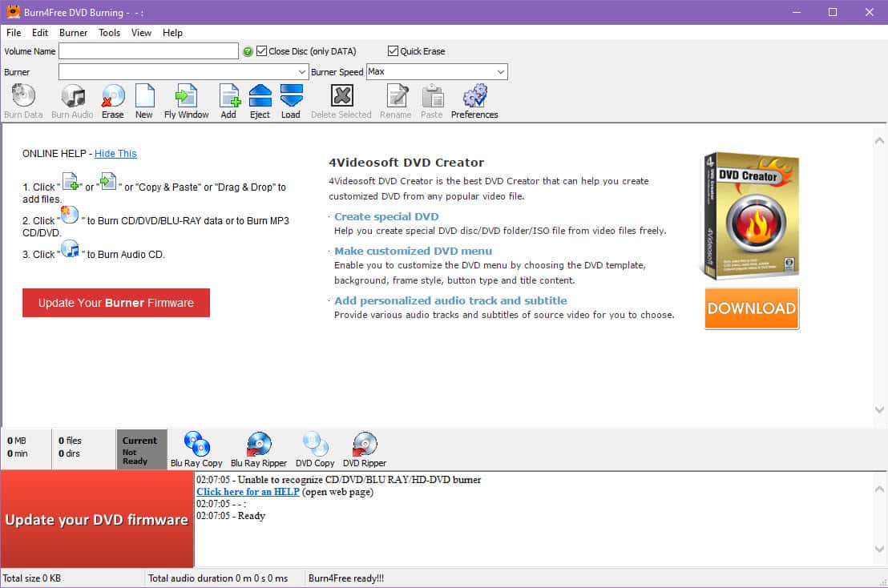Click the DVD Creator box thumbnail
Screen dimensions: 888x588
click(x=749, y=215)
